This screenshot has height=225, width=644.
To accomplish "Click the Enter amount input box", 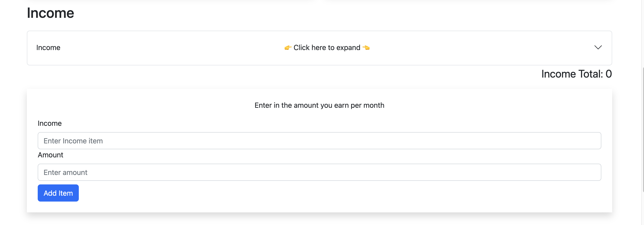I will pyautogui.click(x=319, y=172).
